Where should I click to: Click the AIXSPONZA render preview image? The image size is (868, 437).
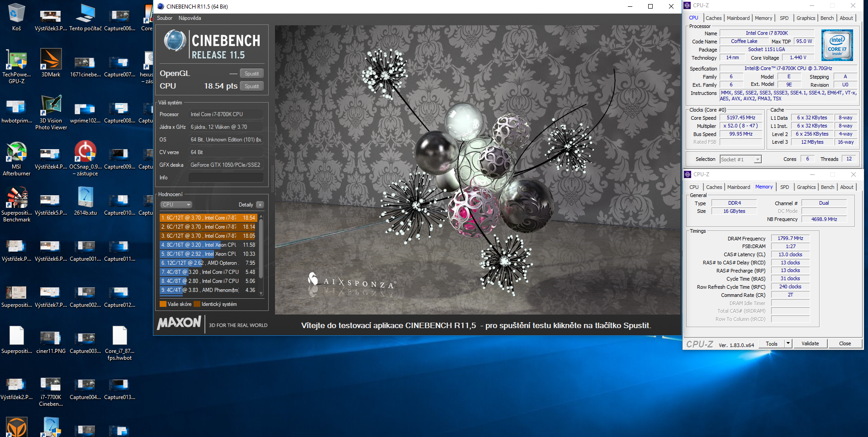click(x=477, y=170)
